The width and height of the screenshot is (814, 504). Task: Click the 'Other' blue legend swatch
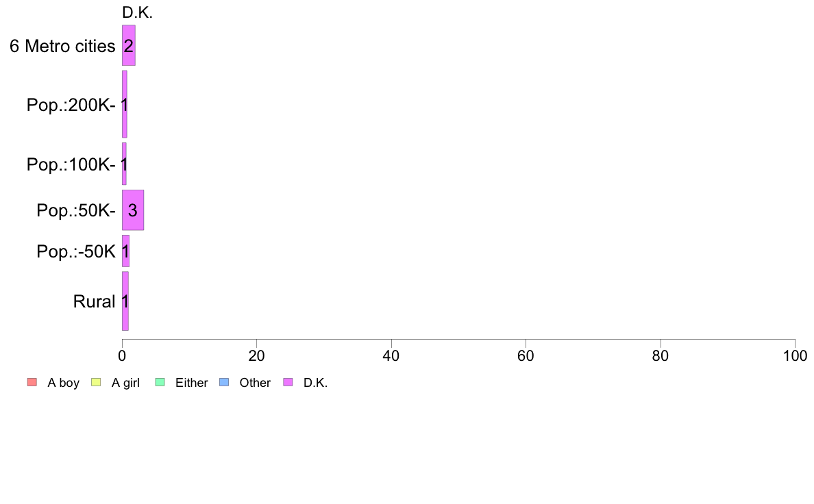(224, 383)
